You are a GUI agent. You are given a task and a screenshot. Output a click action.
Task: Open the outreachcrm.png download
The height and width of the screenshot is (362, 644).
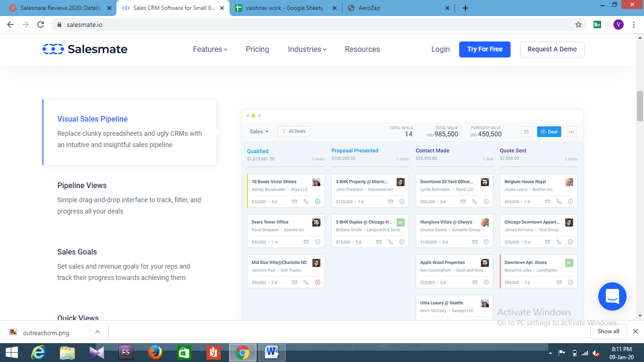click(46, 333)
